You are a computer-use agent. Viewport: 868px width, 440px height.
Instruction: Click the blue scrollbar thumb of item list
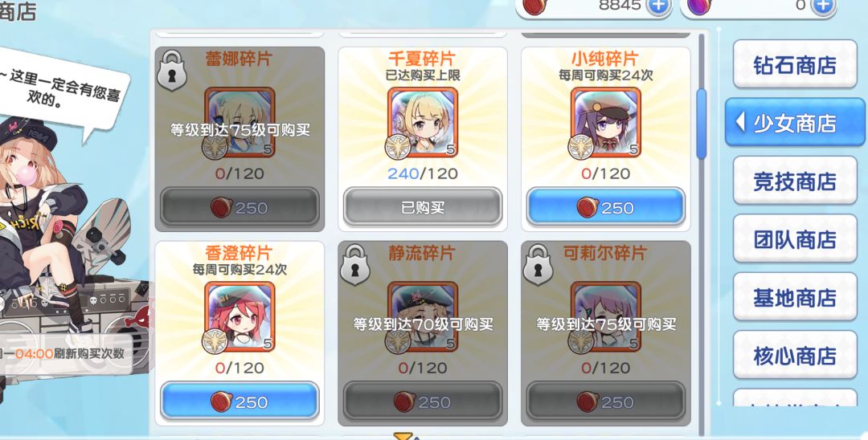[x=702, y=124]
